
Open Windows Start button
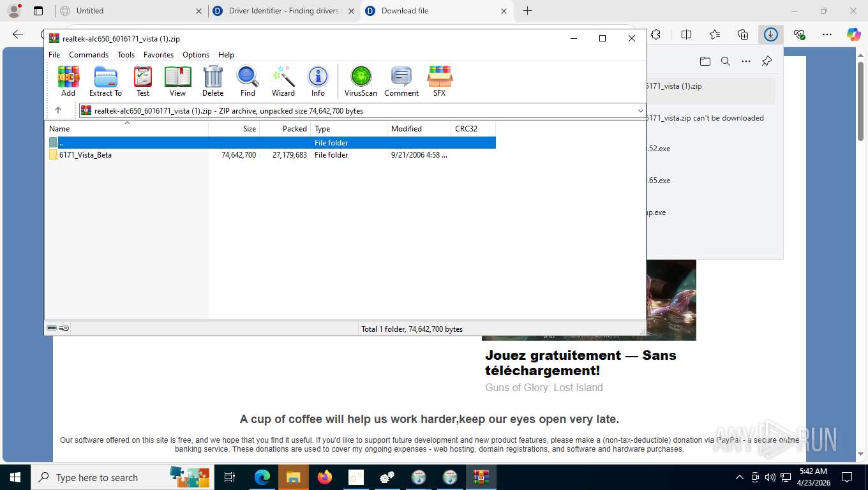coord(15,477)
